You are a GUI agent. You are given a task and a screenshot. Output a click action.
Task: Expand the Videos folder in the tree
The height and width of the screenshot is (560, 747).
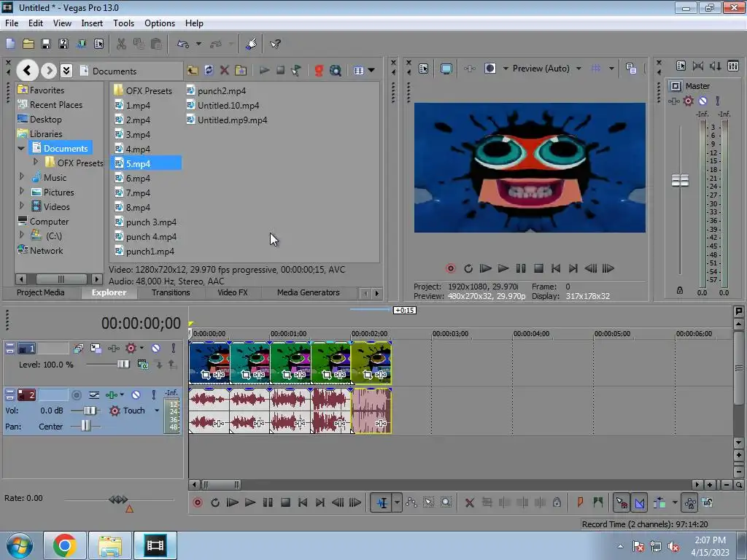click(x=21, y=206)
